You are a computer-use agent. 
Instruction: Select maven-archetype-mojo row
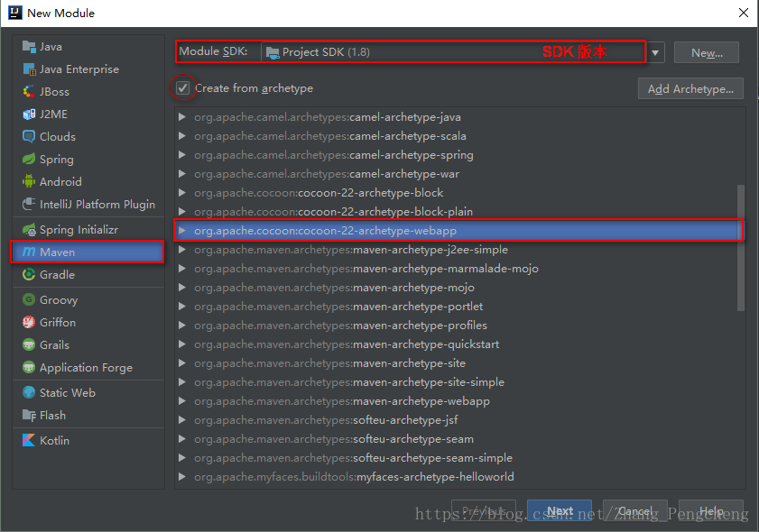(x=459, y=288)
